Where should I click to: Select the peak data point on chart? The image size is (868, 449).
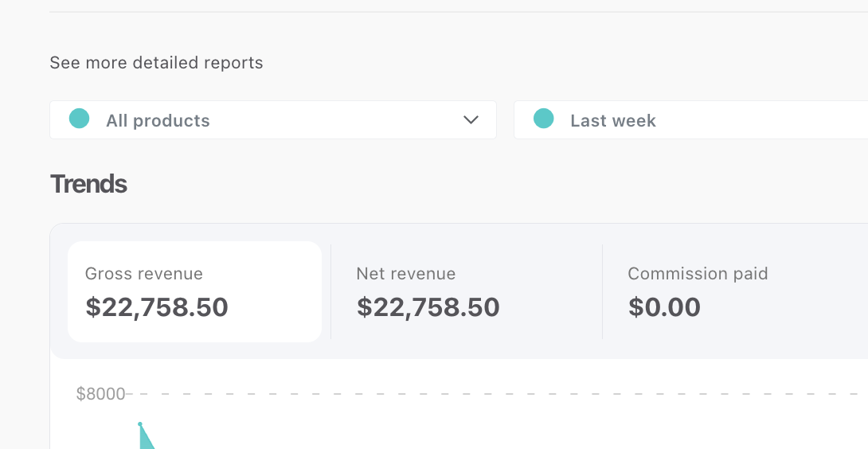tap(140, 424)
